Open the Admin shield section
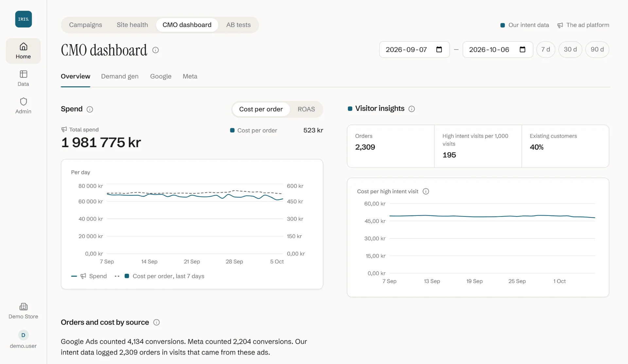The height and width of the screenshot is (364, 628). pos(23,106)
